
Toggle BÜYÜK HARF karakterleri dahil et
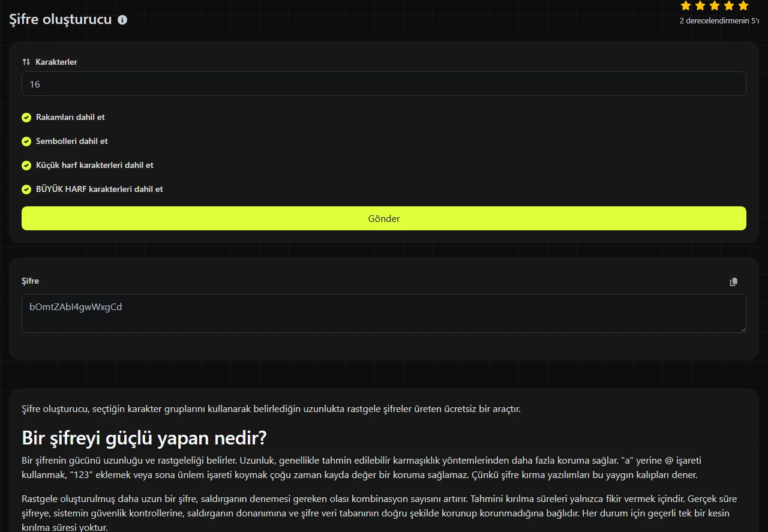tap(26, 190)
